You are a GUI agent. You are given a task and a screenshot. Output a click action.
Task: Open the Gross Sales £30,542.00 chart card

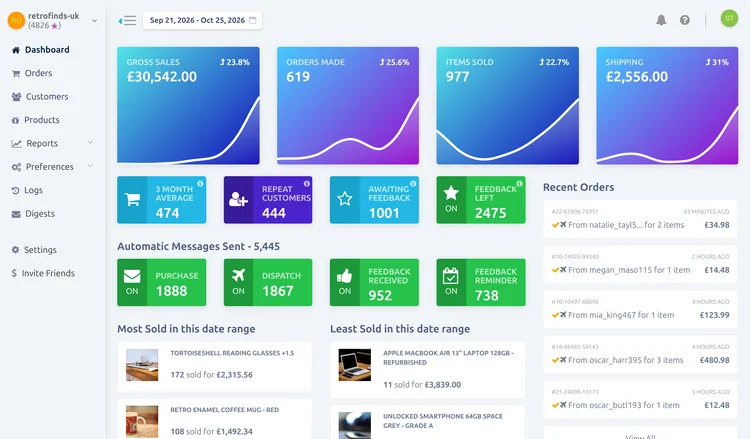tap(188, 106)
